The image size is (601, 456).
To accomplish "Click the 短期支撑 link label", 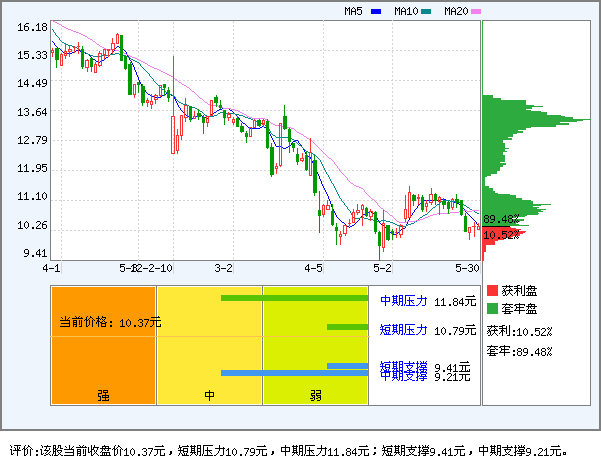I will click(404, 366).
